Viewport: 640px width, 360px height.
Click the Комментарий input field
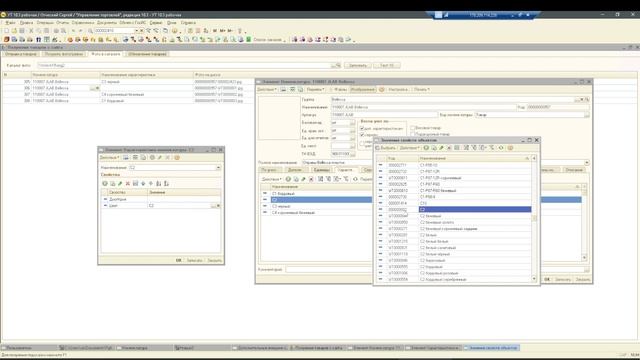point(435,270)
